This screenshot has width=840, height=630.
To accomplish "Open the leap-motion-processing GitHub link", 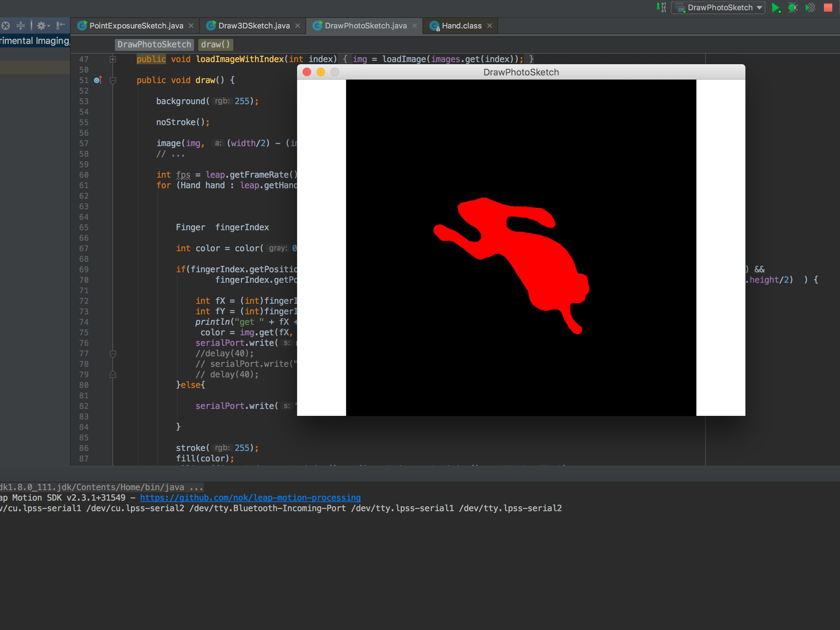I will pyautogui.click(x=250, y=498).
